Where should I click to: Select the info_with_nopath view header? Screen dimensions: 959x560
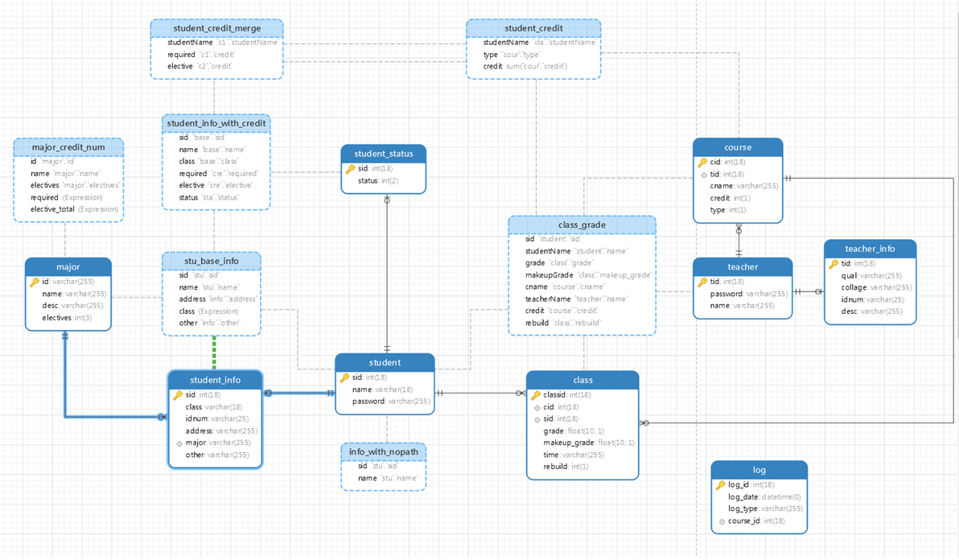click(x=384, y=452)
